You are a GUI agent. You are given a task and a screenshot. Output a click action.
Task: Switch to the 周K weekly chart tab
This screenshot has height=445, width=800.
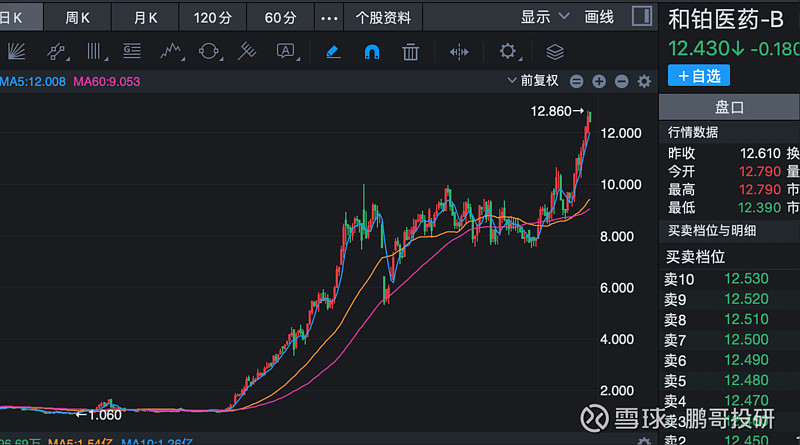click(x=77, y=17)
